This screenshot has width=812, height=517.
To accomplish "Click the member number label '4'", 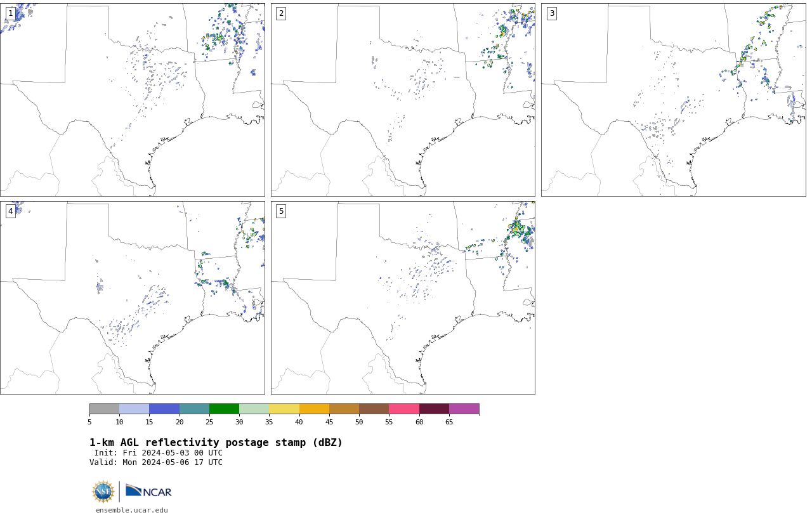I will coord(10,211).
